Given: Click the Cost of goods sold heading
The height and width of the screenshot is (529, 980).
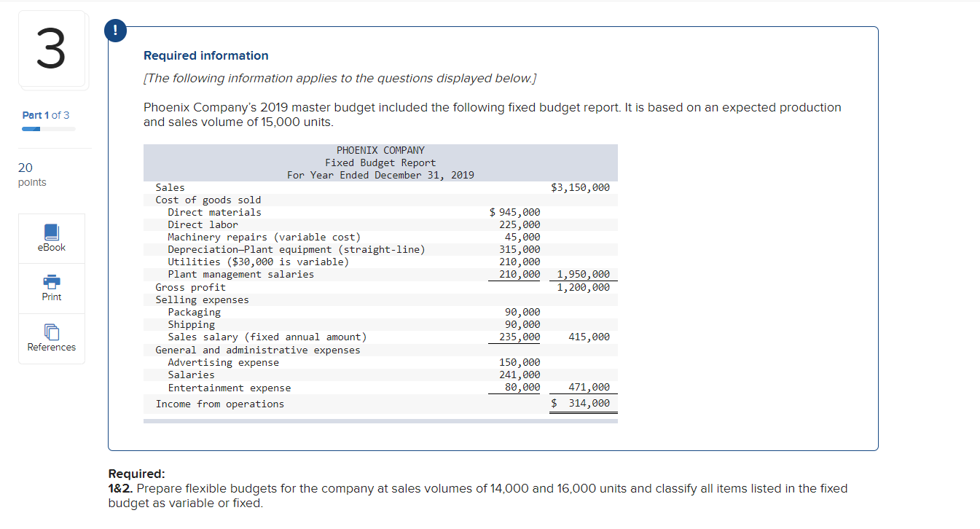Looking at the screenshot, I should coord(208,200).
